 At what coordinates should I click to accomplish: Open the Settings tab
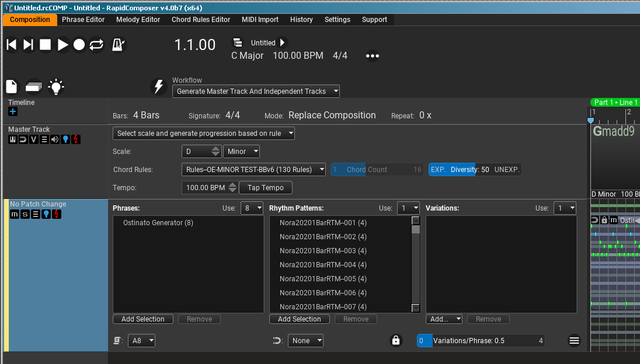pyautogui.click(x=337, y=20)
